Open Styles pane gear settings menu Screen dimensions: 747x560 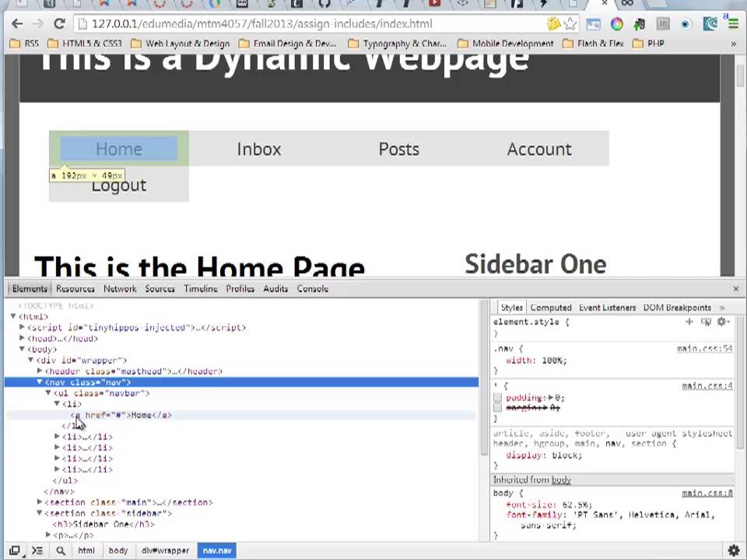pos(723,322)
